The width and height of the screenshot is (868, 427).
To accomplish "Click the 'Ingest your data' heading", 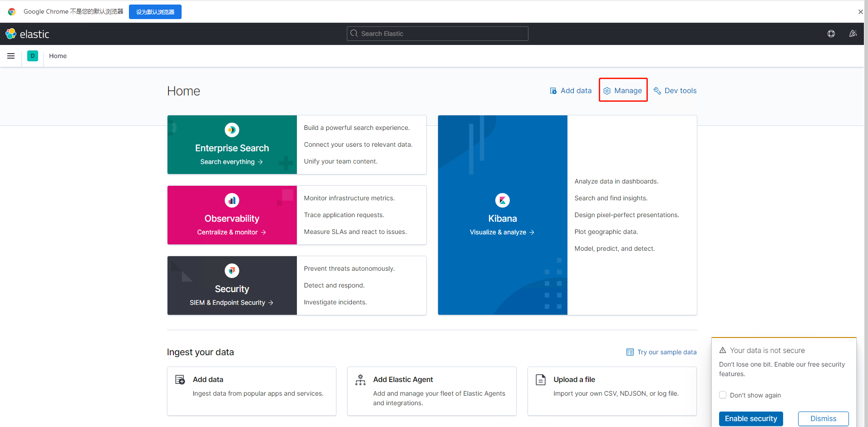I will point(200,352).
